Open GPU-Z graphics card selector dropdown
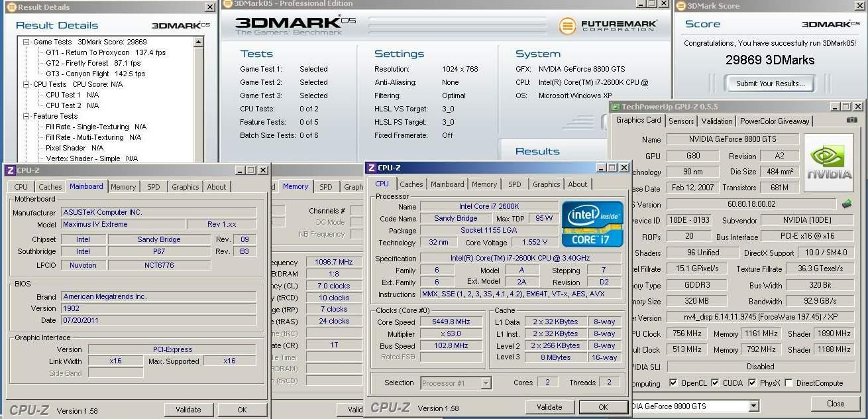Viewport: 868px width, 419px height. coord(753,406)
